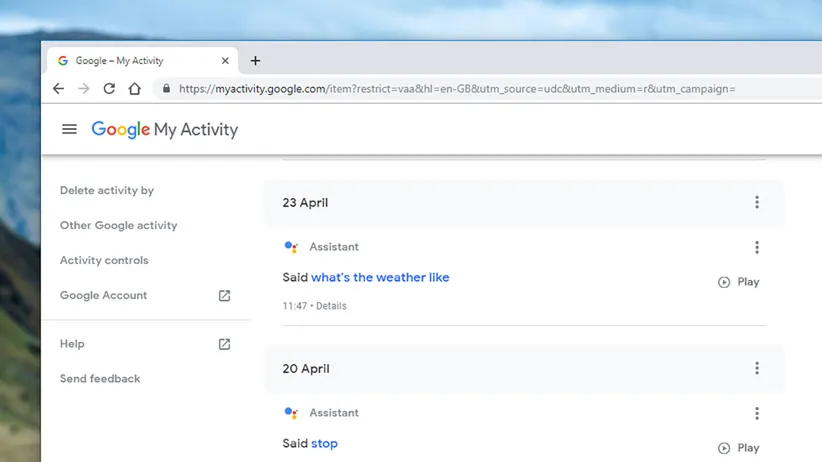Open Other Google activity
Viewport: 822px width, 462px height.
[x=118, y=226]
